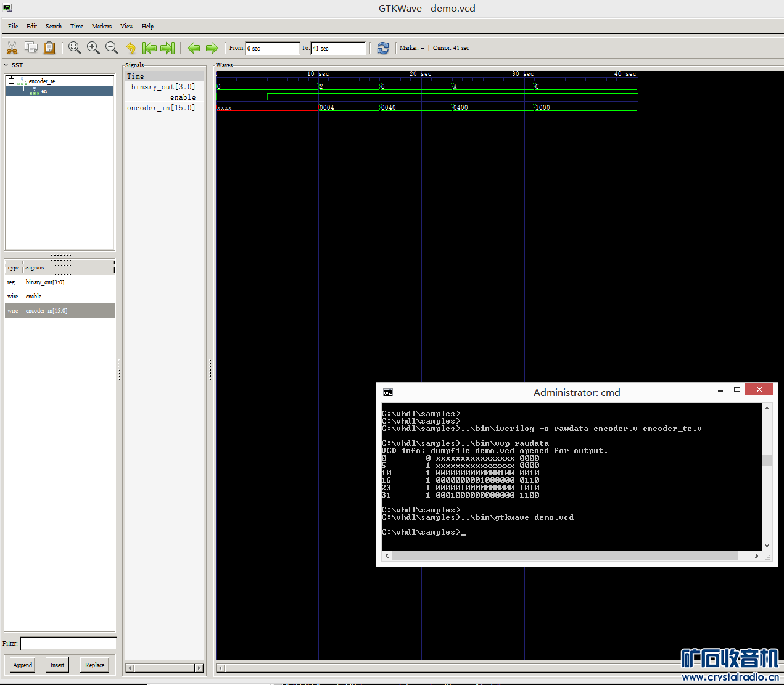
Task: Select the encoder_te module in the tree
Action: 42,81
